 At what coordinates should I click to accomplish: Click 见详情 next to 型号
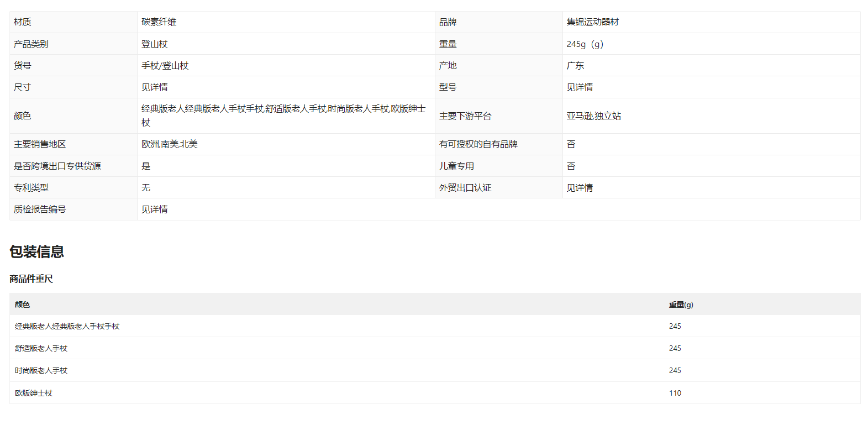point(580,87)
